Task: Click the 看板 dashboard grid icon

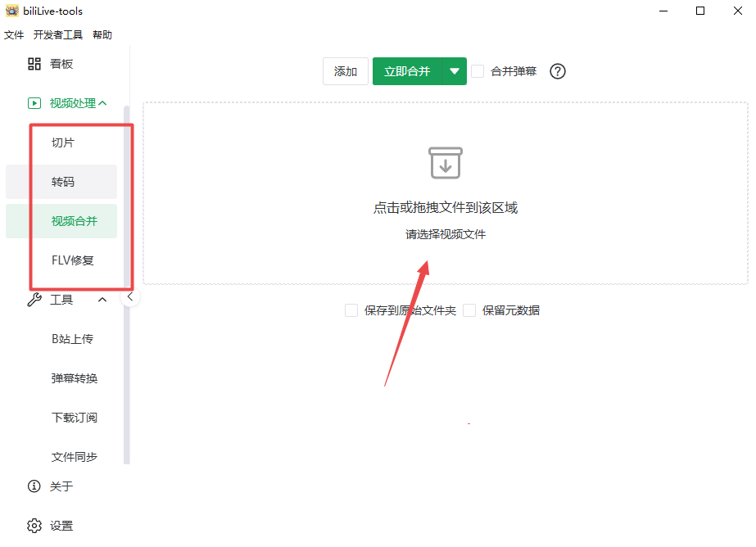Action: tap(34, 64)
